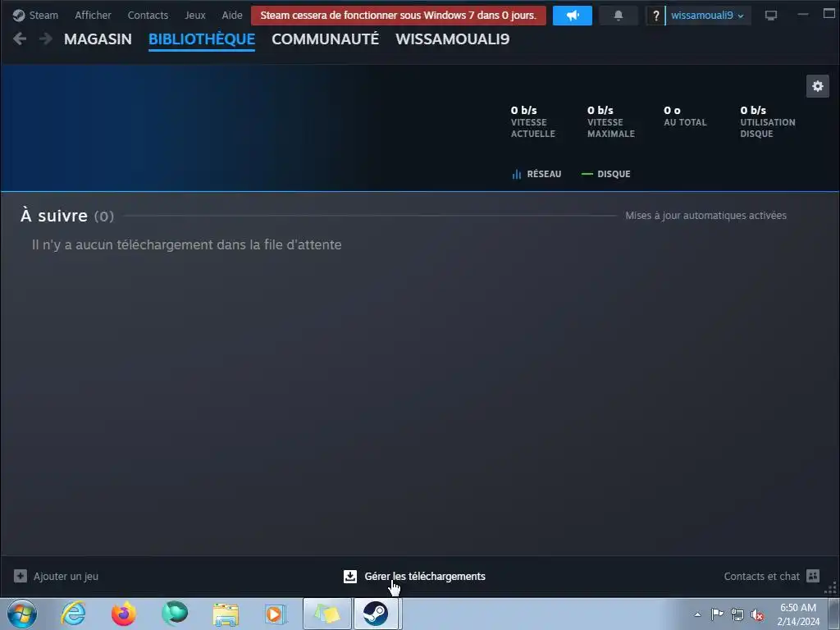
Task: Open notifications bell icon
Action: [619, 16]
